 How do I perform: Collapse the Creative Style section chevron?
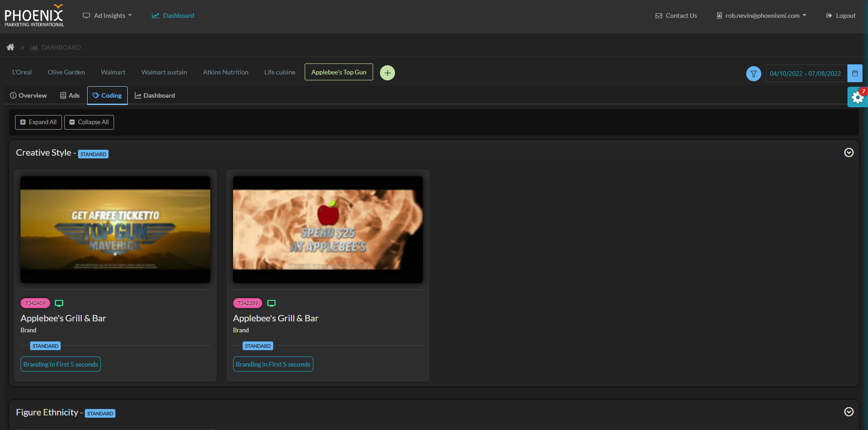pyautogui.click(x=849, y=152)
